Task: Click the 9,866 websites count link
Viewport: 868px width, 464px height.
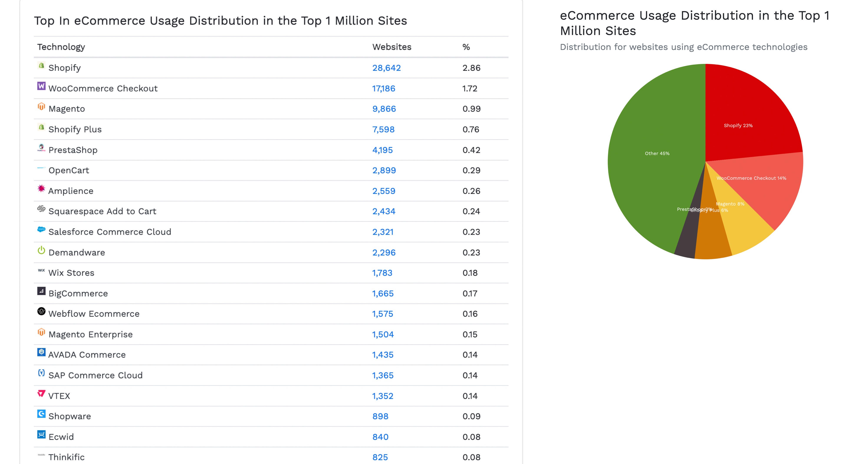Action: 384,109
